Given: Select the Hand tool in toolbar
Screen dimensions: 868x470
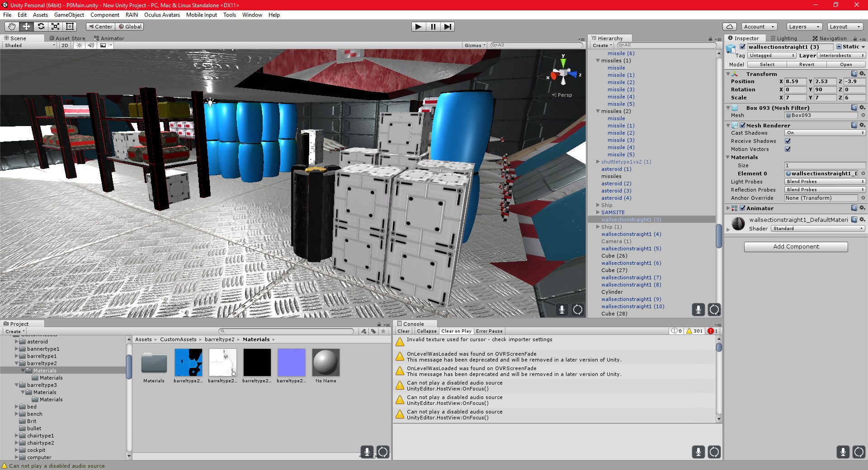Looking at the screenshot, I should (12, 27).
